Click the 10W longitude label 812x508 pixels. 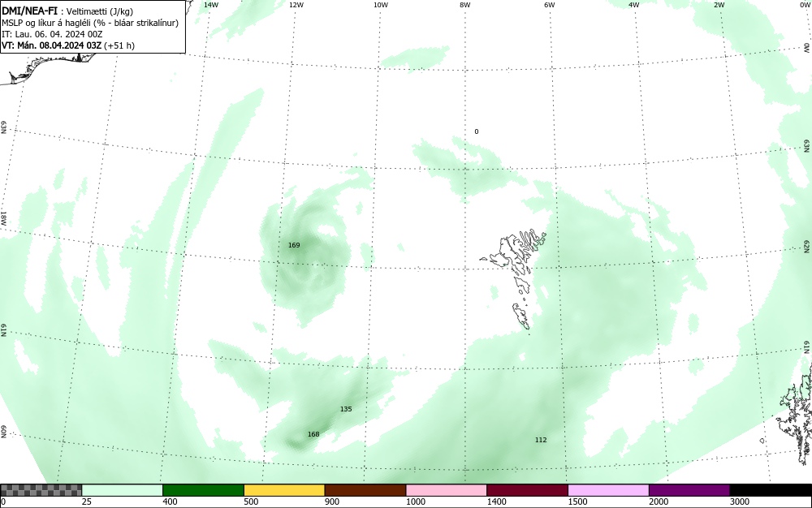coord(381,5)
